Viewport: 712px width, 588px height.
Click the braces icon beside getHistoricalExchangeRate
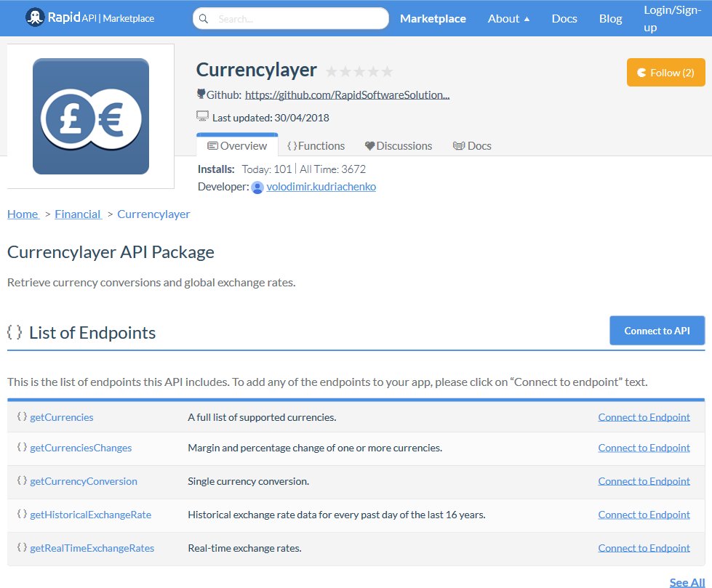coord(22,514)
